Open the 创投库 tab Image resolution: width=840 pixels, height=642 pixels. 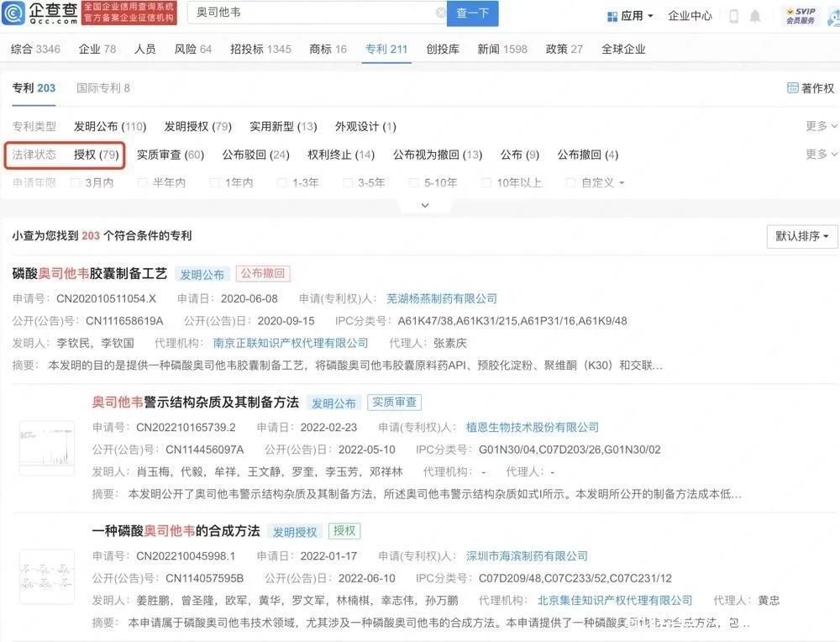point(443,50)
